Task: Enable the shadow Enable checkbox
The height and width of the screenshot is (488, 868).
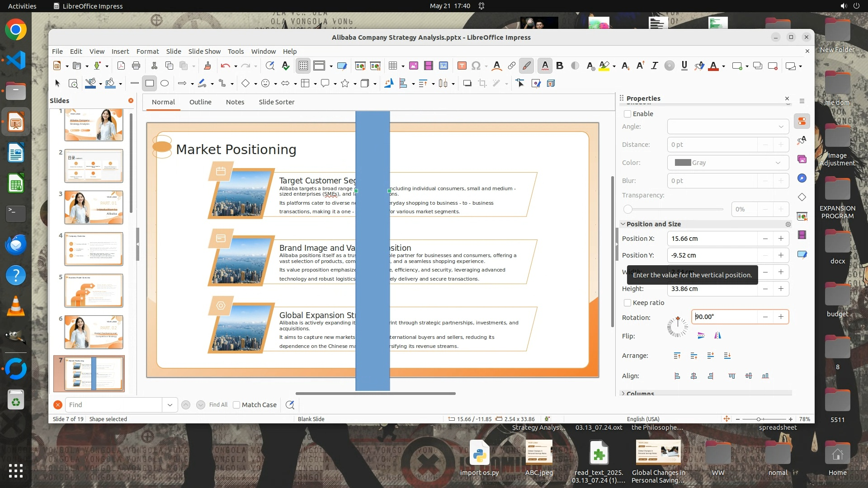Action: 627,114
